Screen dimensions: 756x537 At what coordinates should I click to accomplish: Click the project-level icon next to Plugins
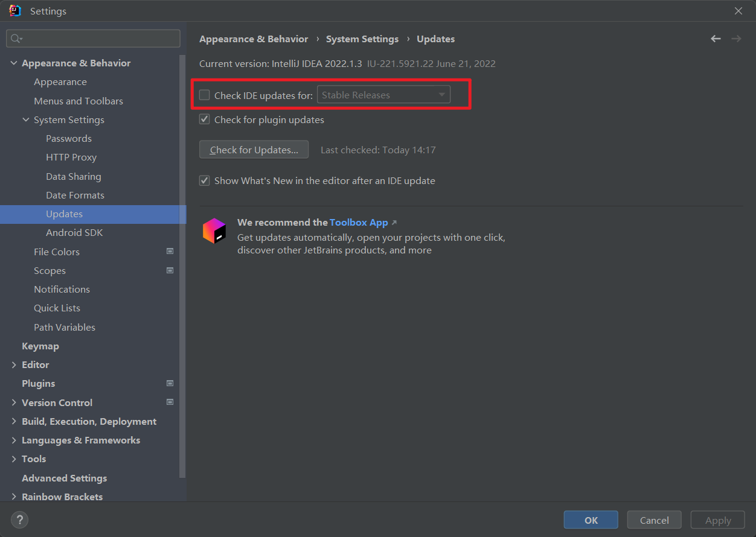click(x=170, y=383)
